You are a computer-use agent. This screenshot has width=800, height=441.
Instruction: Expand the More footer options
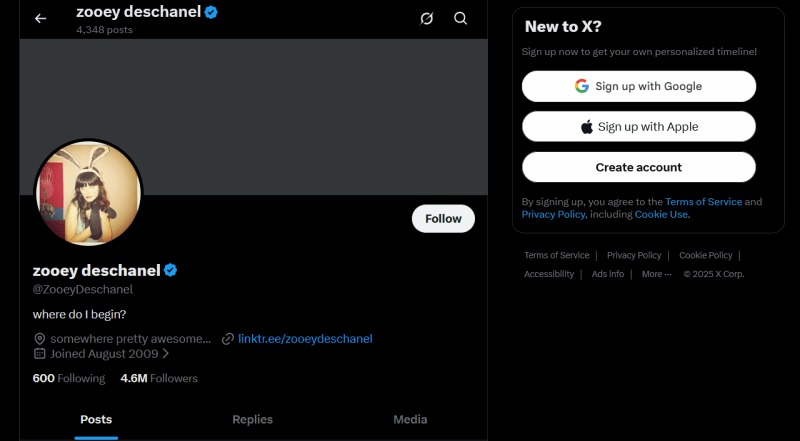[656, 274]
